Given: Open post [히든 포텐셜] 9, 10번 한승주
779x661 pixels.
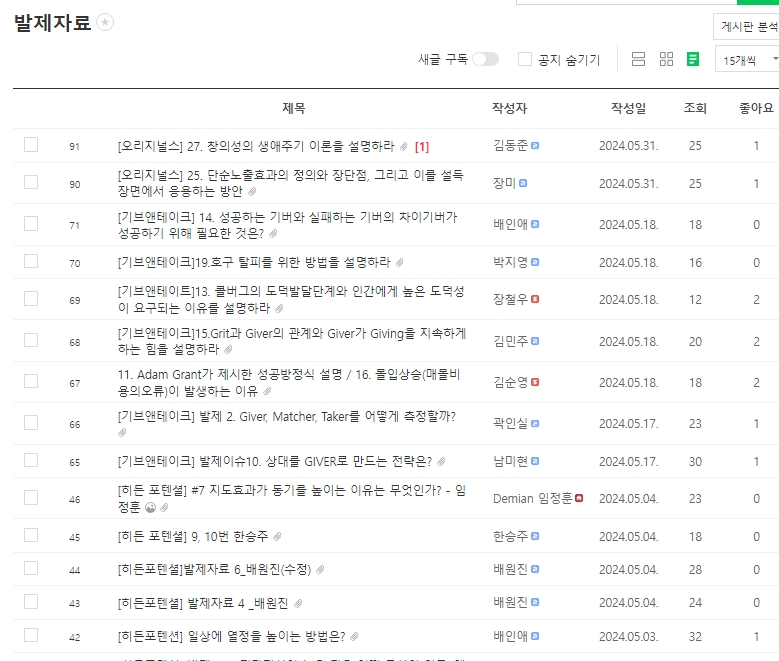Looking at the screenshot, I should (x=193, y=537).
